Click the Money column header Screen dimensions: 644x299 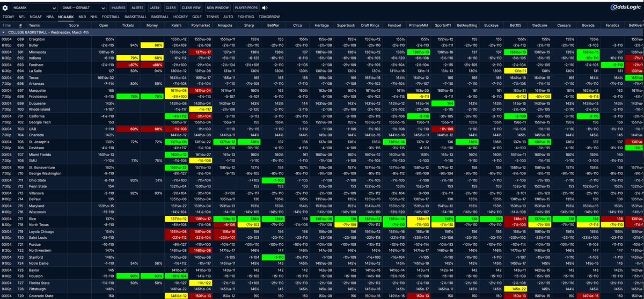click(x=152, y=25)
